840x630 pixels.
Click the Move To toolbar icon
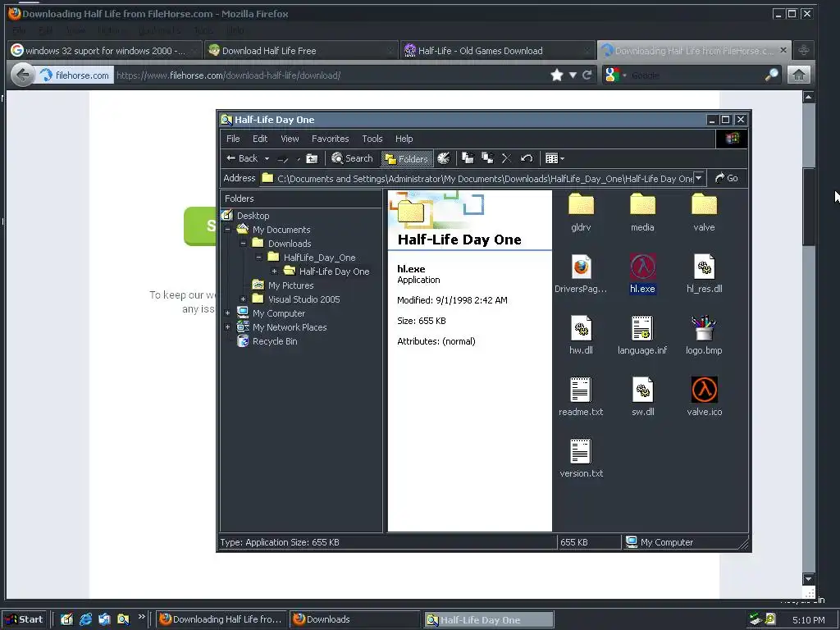point(468,158)
